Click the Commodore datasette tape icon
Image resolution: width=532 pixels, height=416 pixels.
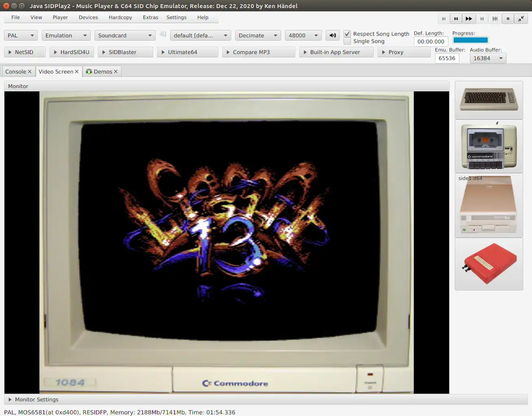489,146
